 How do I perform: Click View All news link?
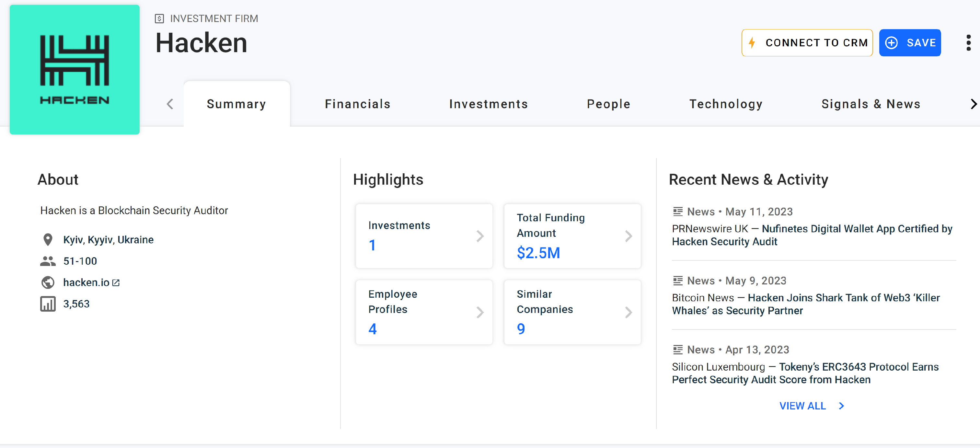(x=803, y=406)
